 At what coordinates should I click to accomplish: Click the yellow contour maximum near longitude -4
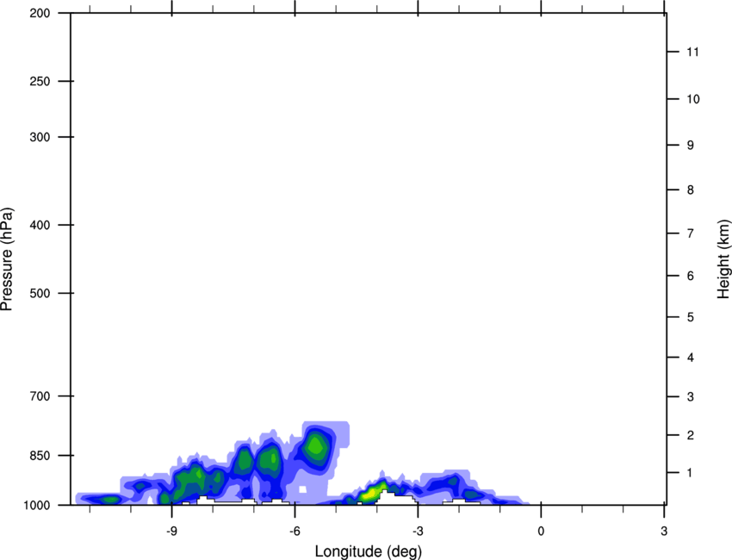(369, 493)
